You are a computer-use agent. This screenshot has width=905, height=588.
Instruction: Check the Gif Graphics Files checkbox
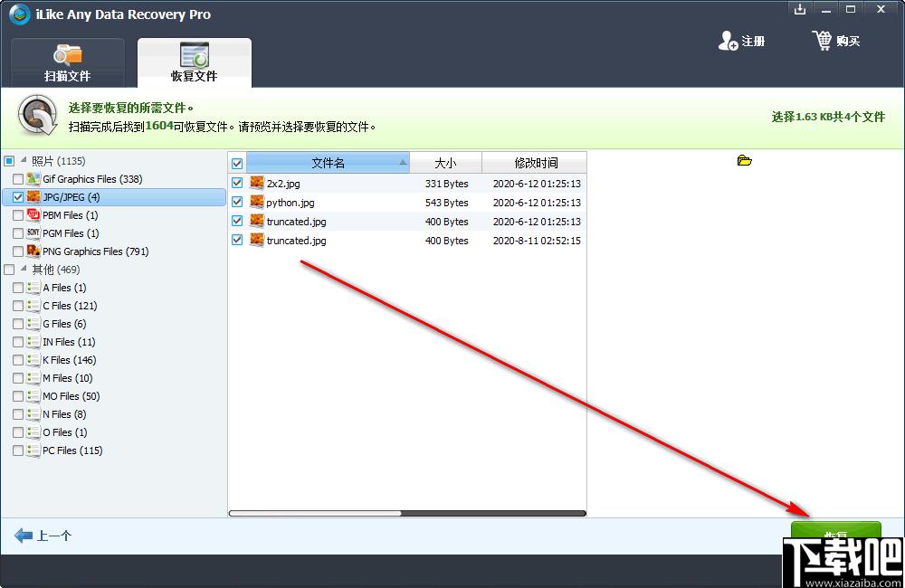(18, 179)
